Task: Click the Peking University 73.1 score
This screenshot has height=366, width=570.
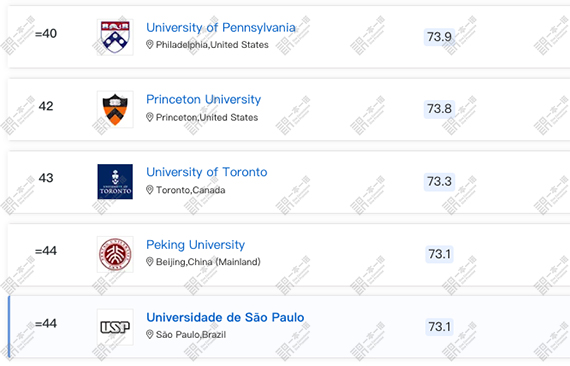Action: tap(439, 254)
